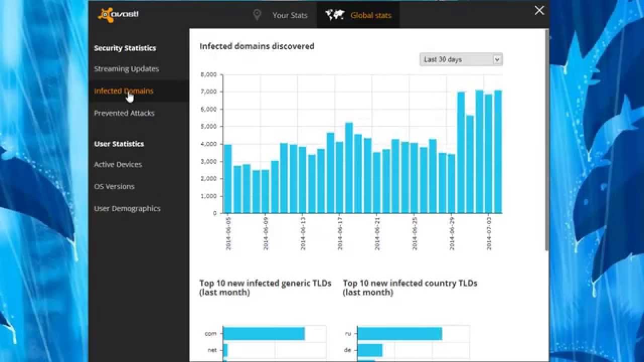Click the 8,000 y-axis label
The height and width of the screenshot is (362, 644).
(209, 74)
